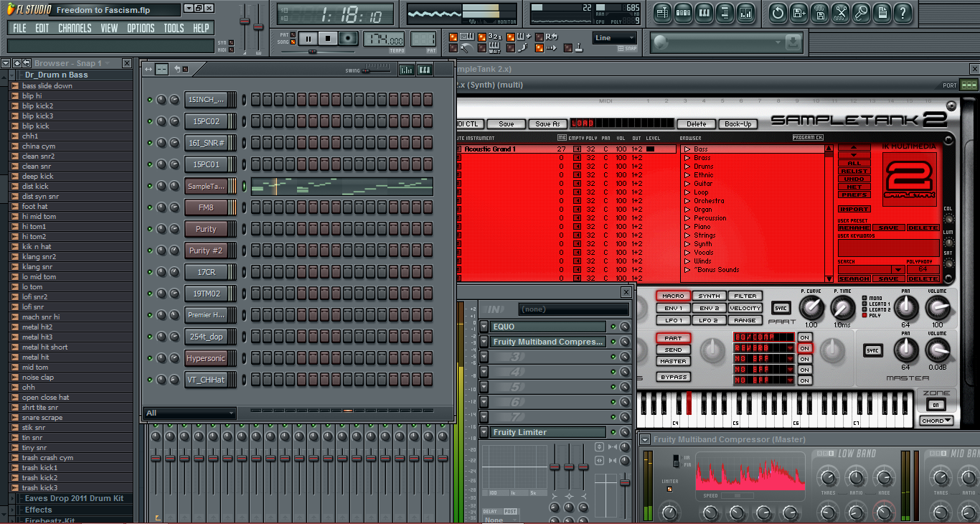Open the FILE menu
980x524 pixels.
click(19, 28)
